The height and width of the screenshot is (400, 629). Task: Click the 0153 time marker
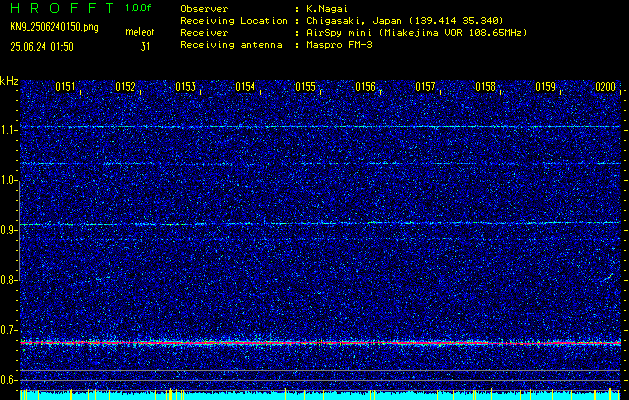(x=185, y=87)
